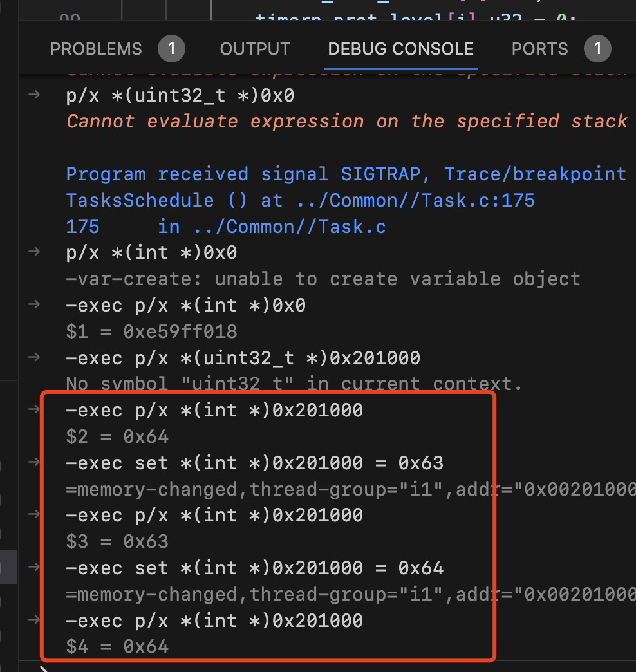Click the '-var-create: unable to create variable object' line
Image resolution: width=636 pixels, height=672 pixels.
click(x=324, y=279)
